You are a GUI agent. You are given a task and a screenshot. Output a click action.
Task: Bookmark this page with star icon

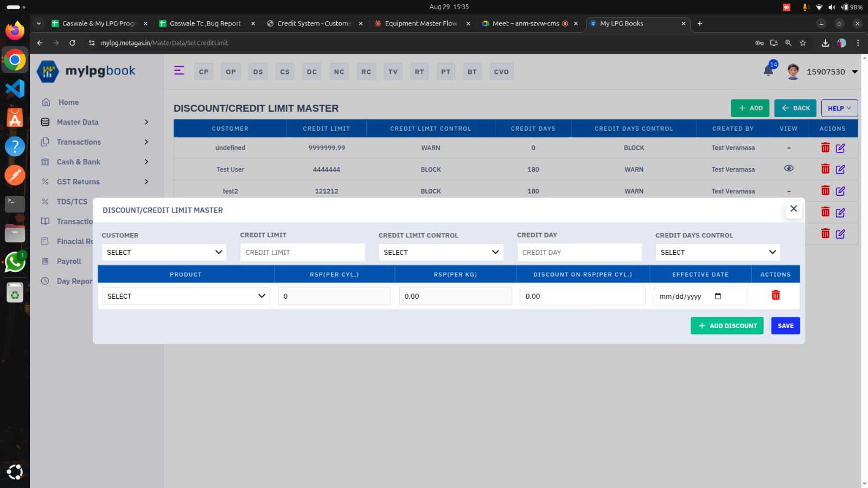(x=803, y=43)
